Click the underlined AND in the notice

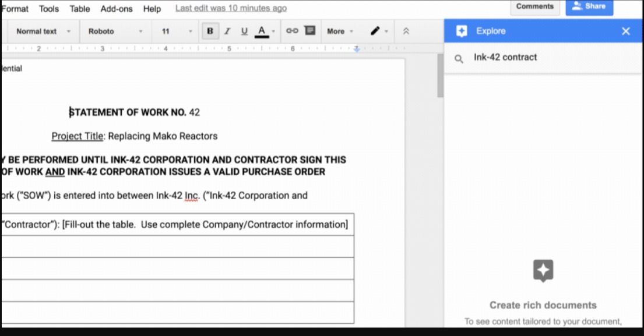[x=55, y=172]
